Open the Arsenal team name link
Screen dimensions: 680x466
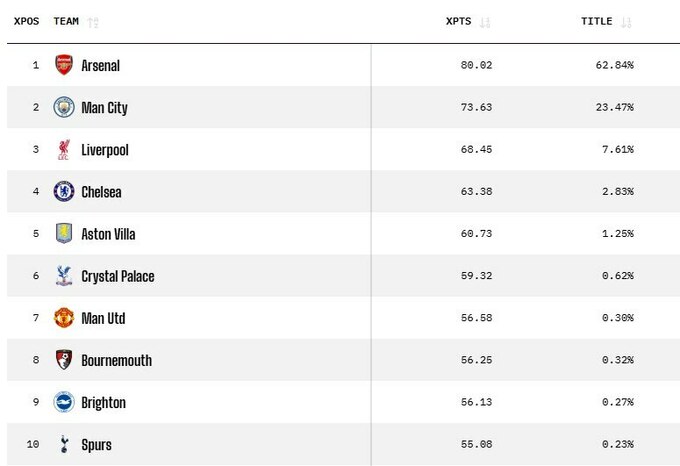click(x=100, y=66)
